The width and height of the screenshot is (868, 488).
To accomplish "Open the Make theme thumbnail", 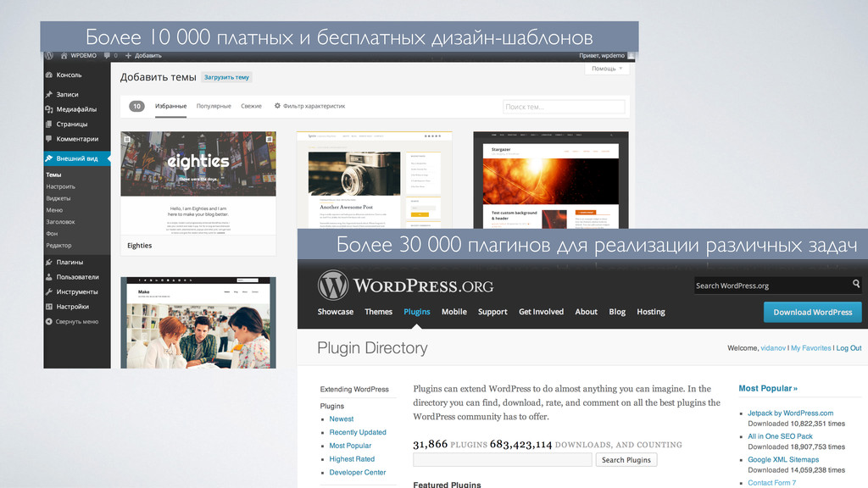I will coord(198,323).
